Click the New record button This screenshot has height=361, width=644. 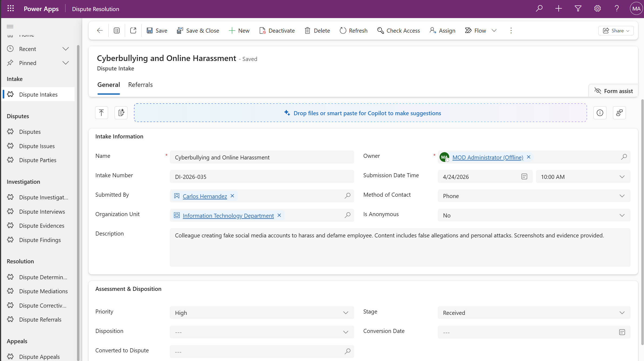coord(239,30)
